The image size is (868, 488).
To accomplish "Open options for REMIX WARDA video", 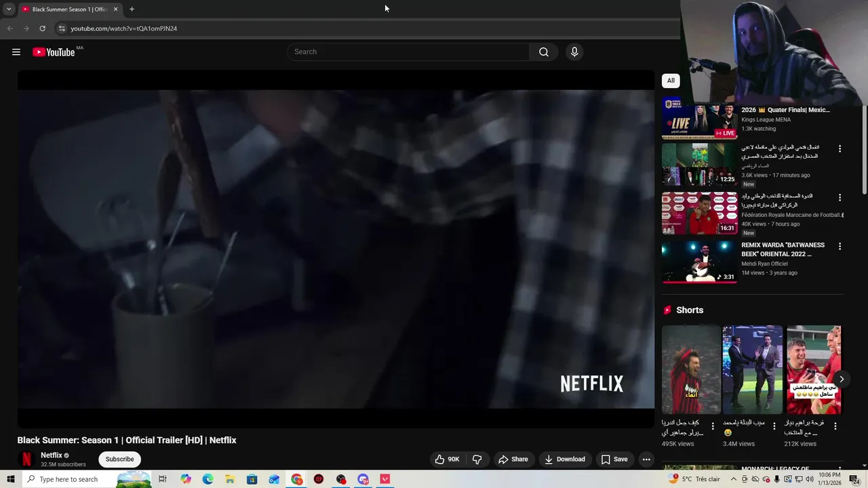I will click(840, 246).
